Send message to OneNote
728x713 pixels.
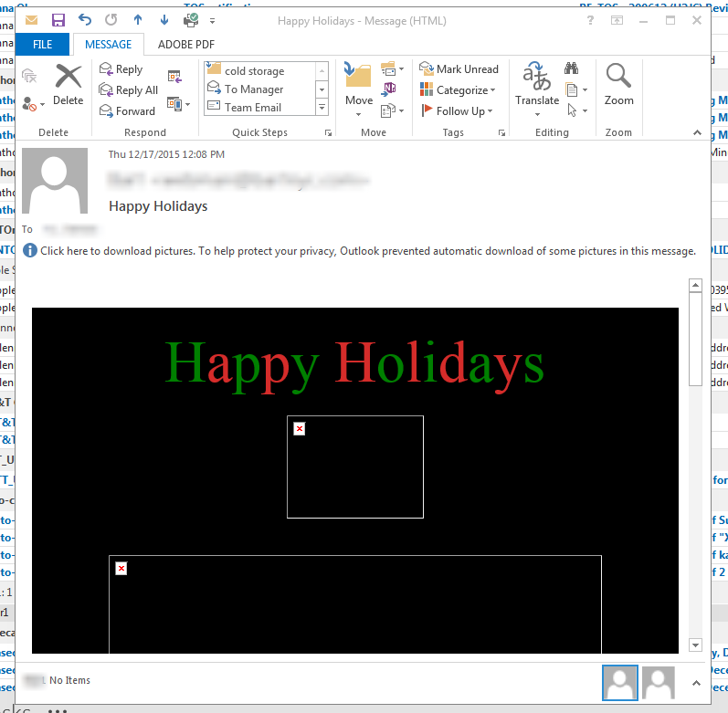click(390, 89)
